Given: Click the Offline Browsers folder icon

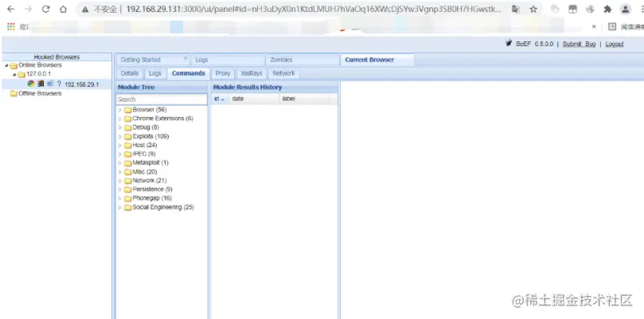Looking at the screenshot, I should [x=14, y=94].
